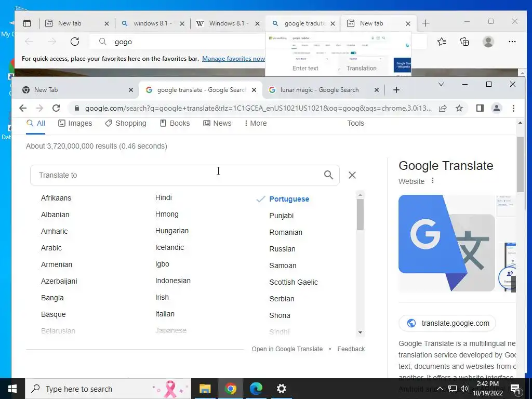The height and width of the screenshot is (399, 532).
Task: Switch to the Edge 'Windows 8.1' Wikipedia tab
Action: tap(229, 23)
